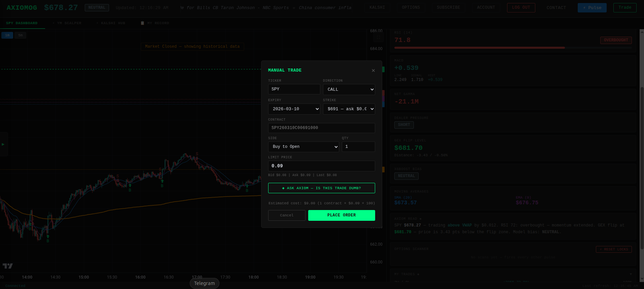Click the Estimated cost $9.00 text
This screenshot has width=644, height=289.
pyautogui.click(x=321, y=203)
